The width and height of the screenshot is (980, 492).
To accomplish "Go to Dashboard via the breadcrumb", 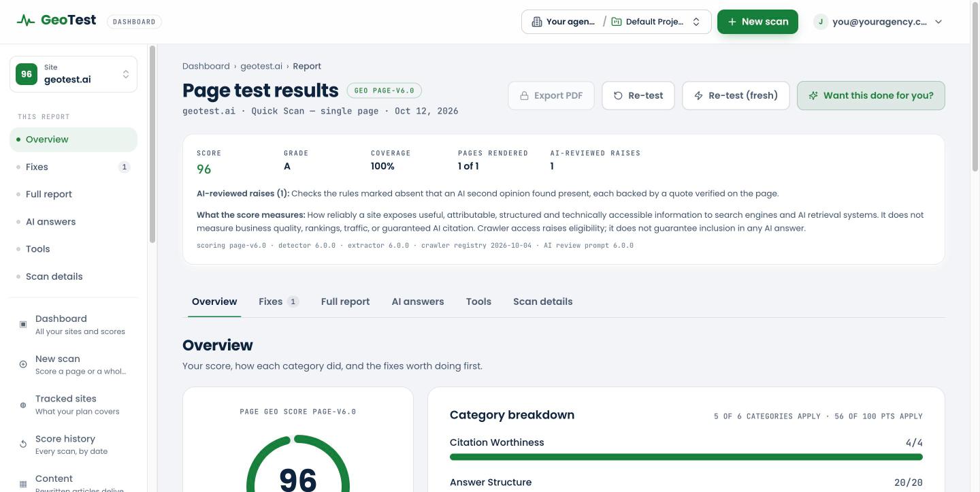I will [x=206, y=66].
